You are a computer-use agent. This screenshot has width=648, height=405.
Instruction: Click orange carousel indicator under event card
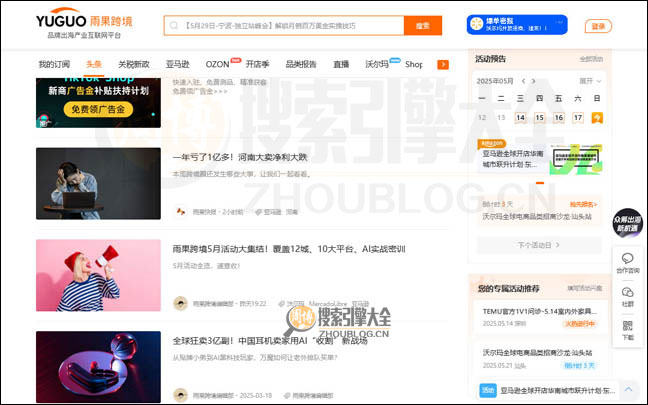pyautogui.click(x=540, y=183)
